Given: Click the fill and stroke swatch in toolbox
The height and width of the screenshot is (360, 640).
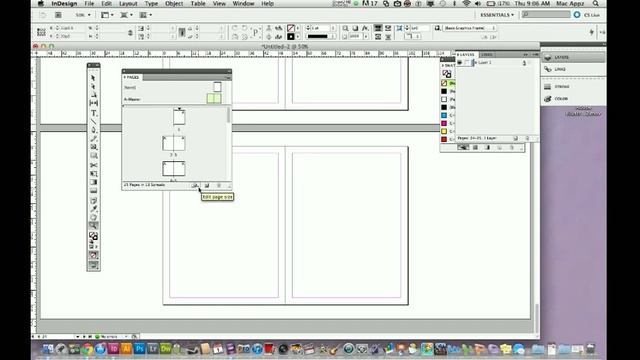Looking at the screenshot, I should (93, 236).
